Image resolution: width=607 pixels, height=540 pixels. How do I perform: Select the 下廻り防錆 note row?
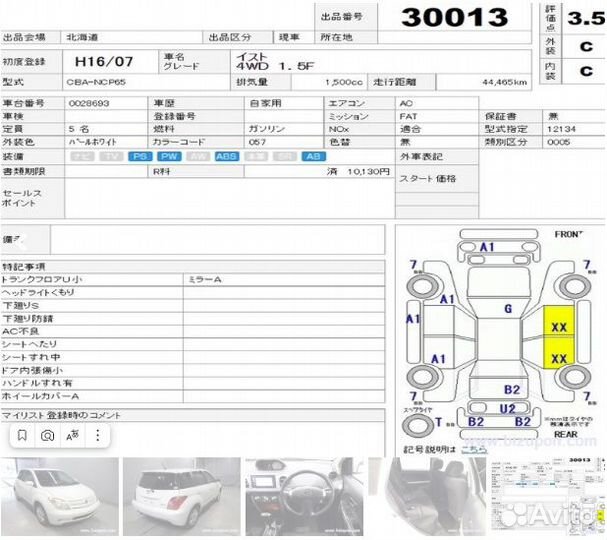[92, 319]
